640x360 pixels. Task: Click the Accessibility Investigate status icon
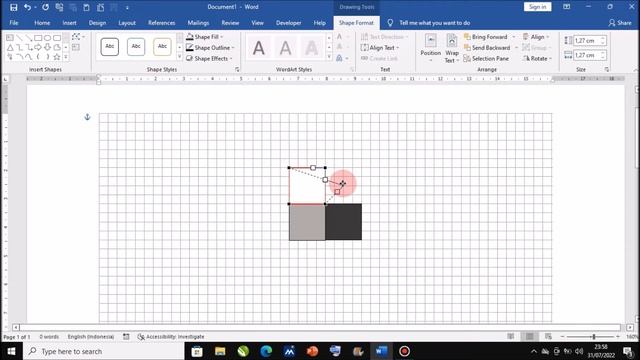[x=141, y=337]
